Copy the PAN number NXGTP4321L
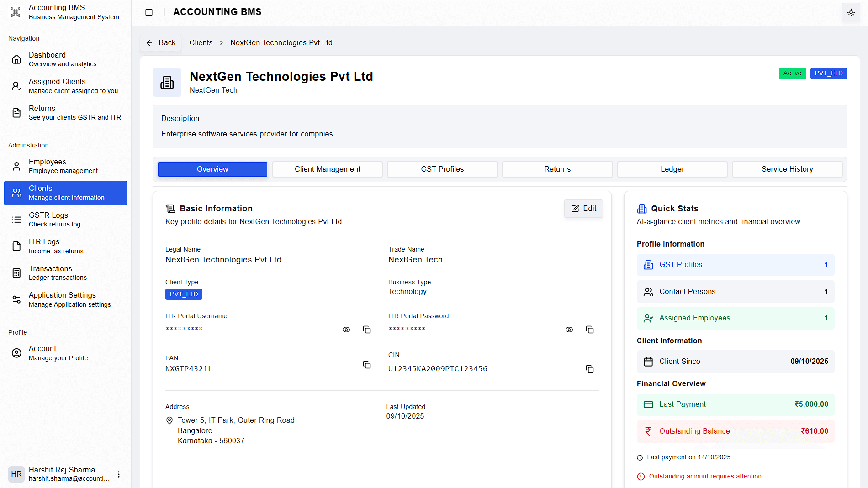Image resolution: width=868 pixels, height=488 pixels. point(367,365)
